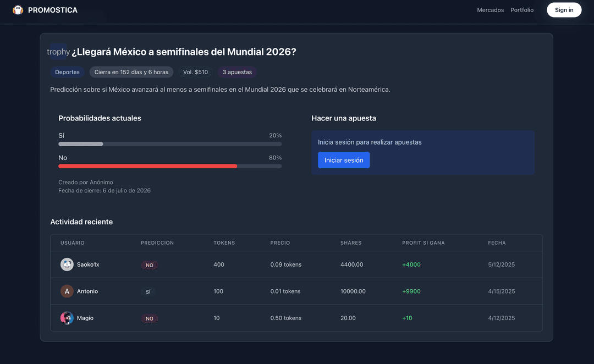Open the Saoko1x username in activity table
Image resolution: width=594 pixels, height=364 pixels.
pos(88,264)
